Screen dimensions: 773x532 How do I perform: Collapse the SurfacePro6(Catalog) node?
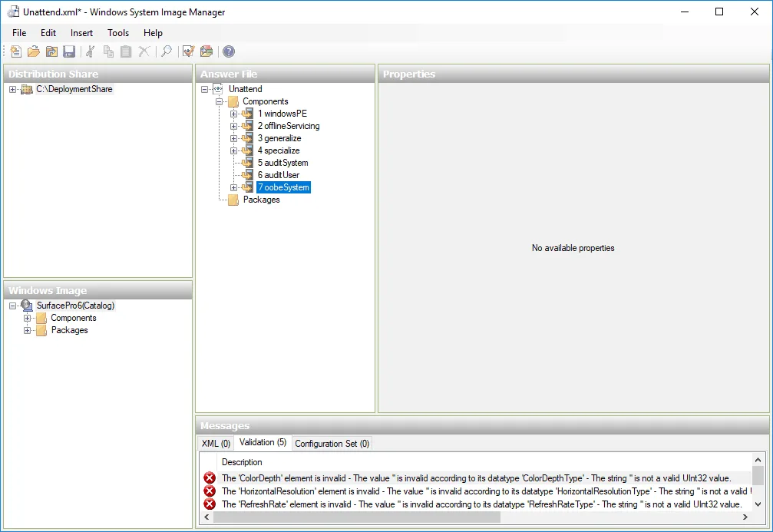coord(13,306)
